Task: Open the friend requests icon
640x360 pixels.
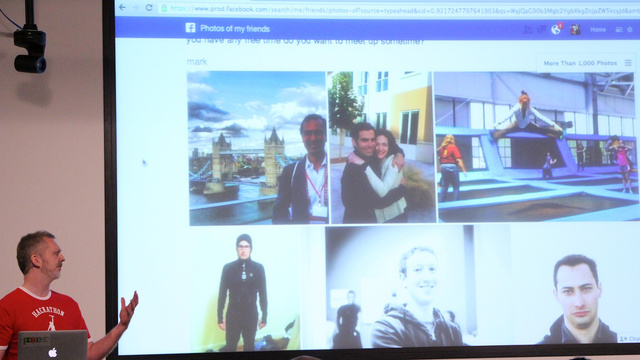Action: point(528,29)
